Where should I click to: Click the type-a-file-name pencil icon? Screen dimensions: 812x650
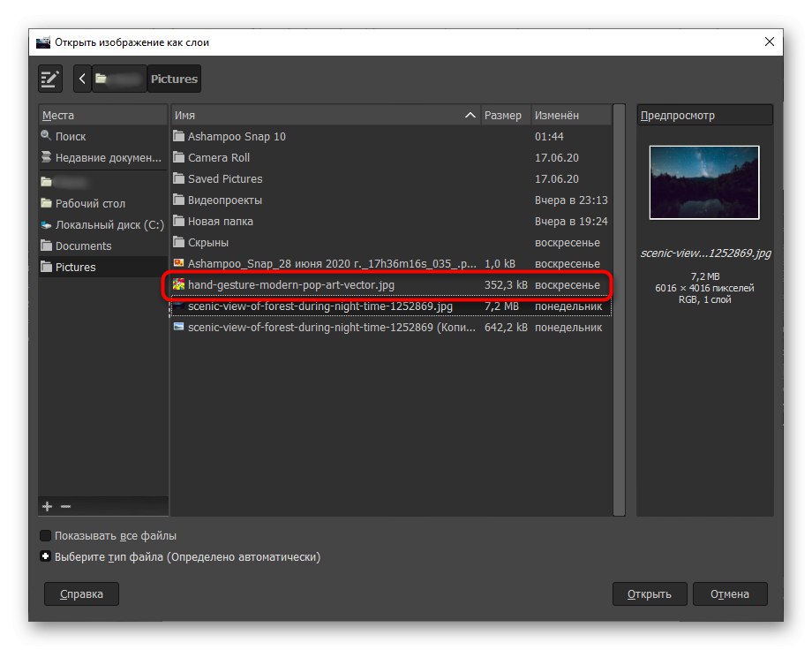pyautogui.click(x=50, y=79)
